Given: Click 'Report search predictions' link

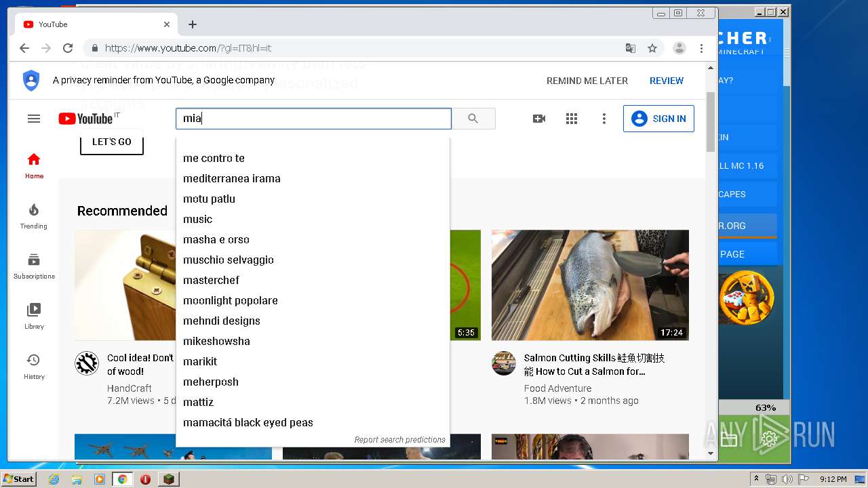Looking at the screenshot, I should tap(399, 440).
